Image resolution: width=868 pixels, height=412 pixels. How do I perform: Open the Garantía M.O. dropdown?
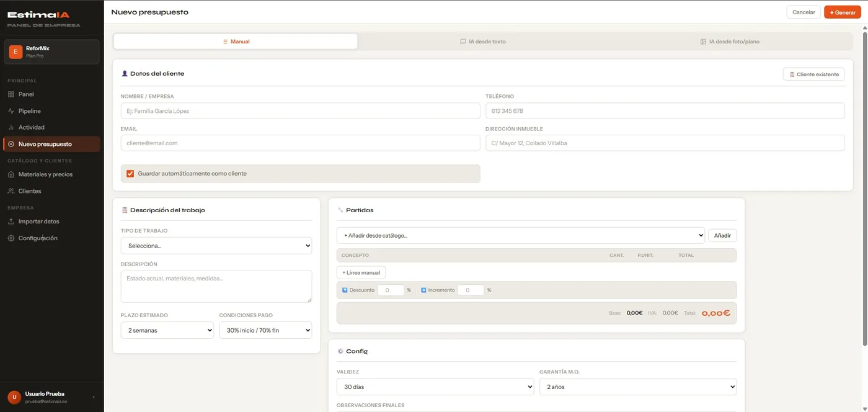pyautogui.click(x=638, y=387)
